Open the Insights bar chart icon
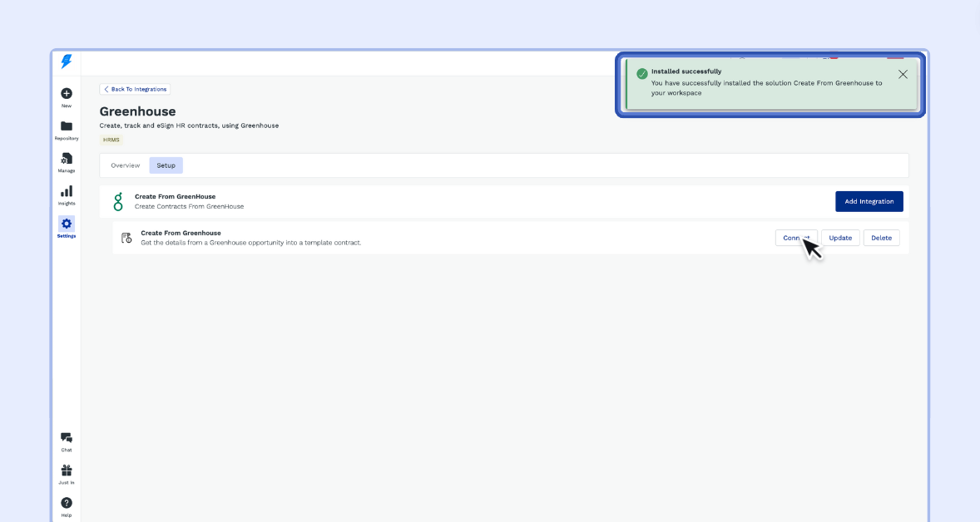 click(67, 191)
